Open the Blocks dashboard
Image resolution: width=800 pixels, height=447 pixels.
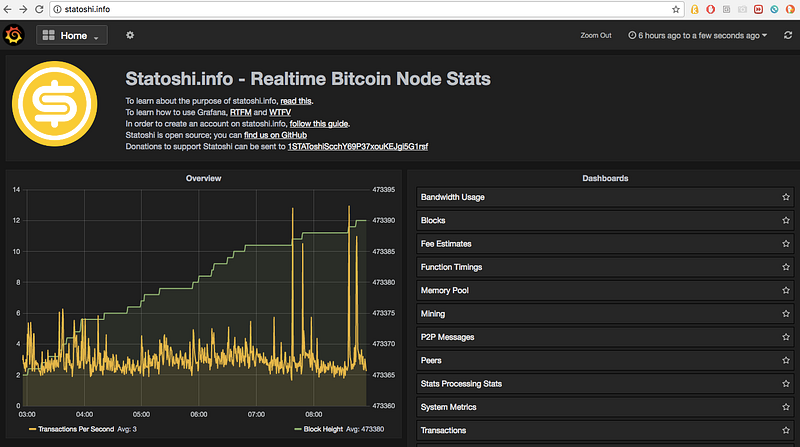point(605,220)
